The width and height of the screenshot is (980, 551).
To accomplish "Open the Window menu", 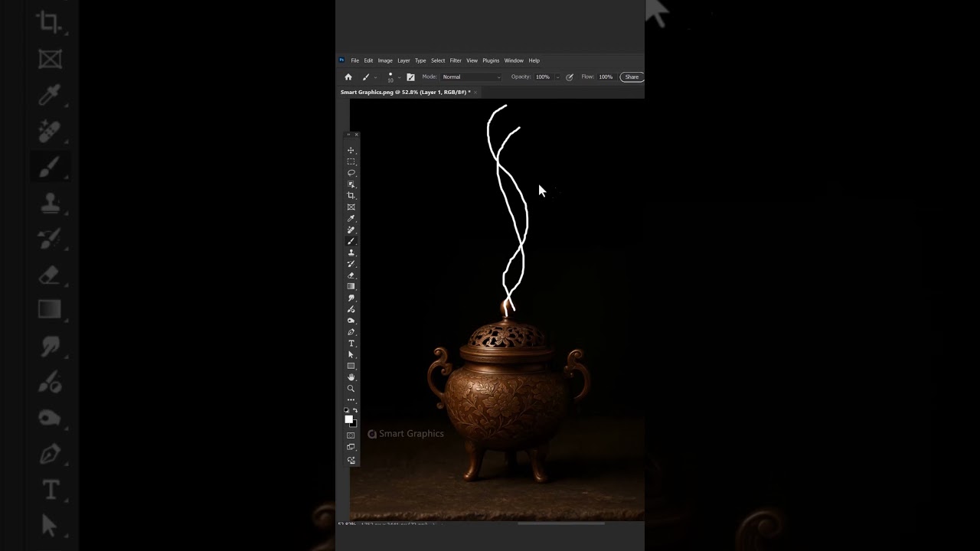I will tap(514, 60).
